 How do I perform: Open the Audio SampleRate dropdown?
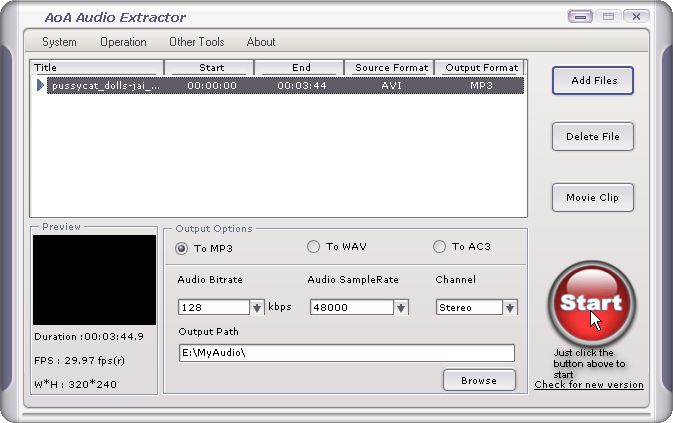click(401, 308)
